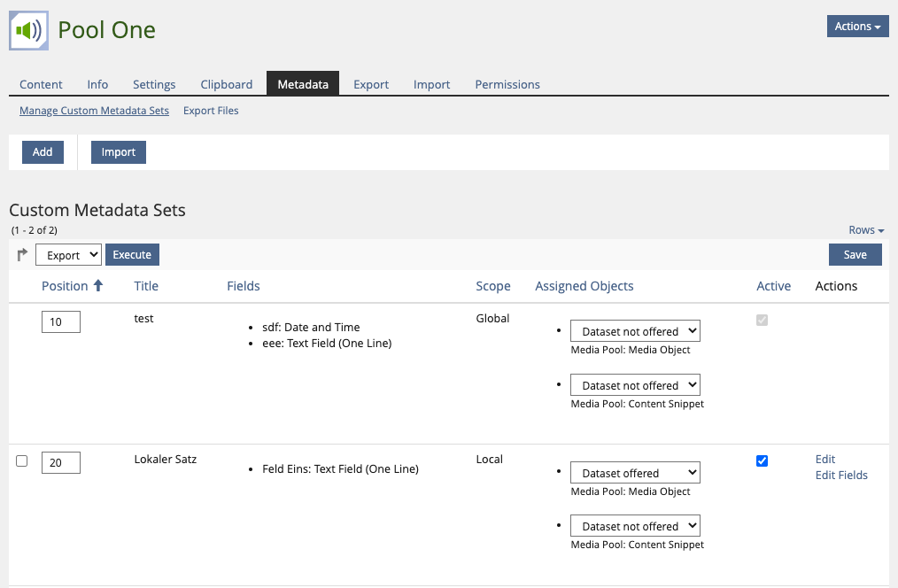The height and width of the screenshot is (588, 898).
Task: Click the Save button
Action: click(x=855, y=255)
